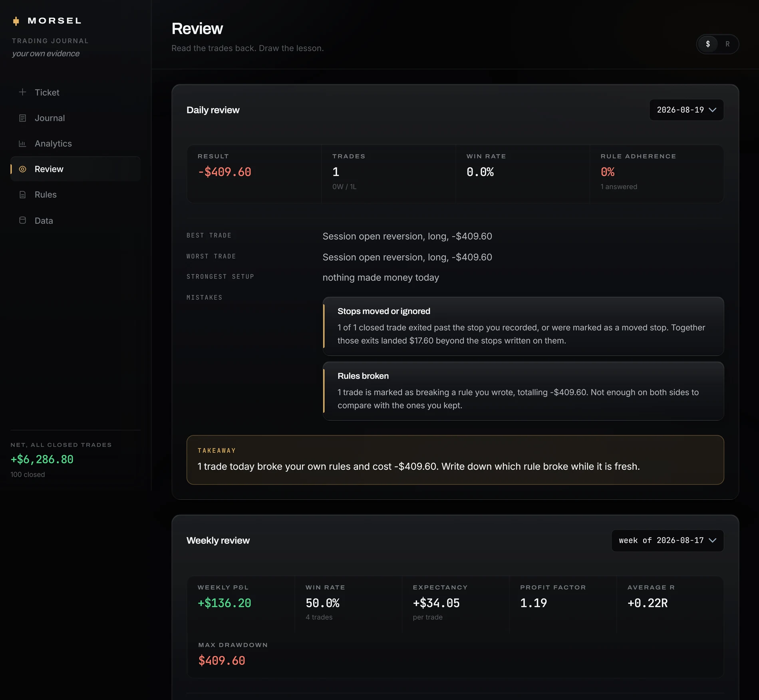759x700 pixels.
Task: Open the 2026-08-19 date dropdown
Action: pyautogui.click(x=686, y=110)
